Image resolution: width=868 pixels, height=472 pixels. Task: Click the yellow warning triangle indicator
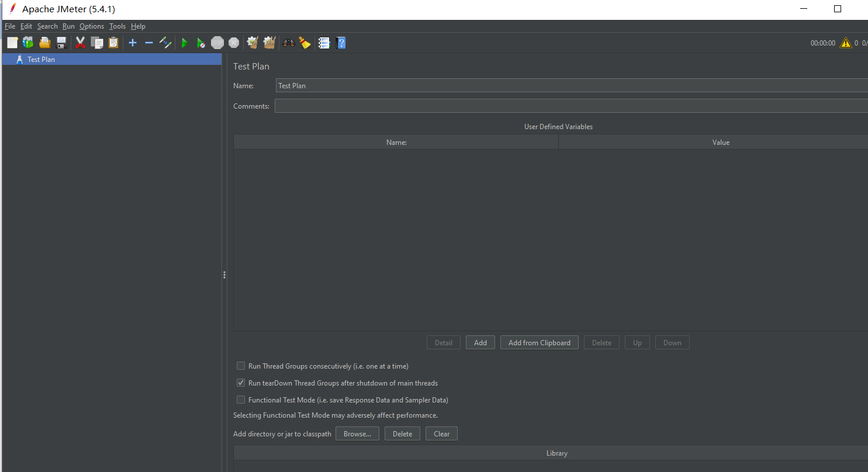(845, 43)
